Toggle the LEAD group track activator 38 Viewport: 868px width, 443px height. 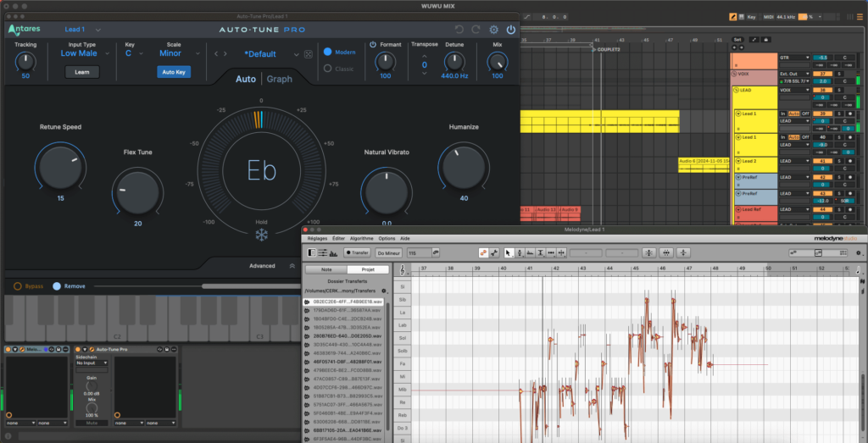click(822, 90)
